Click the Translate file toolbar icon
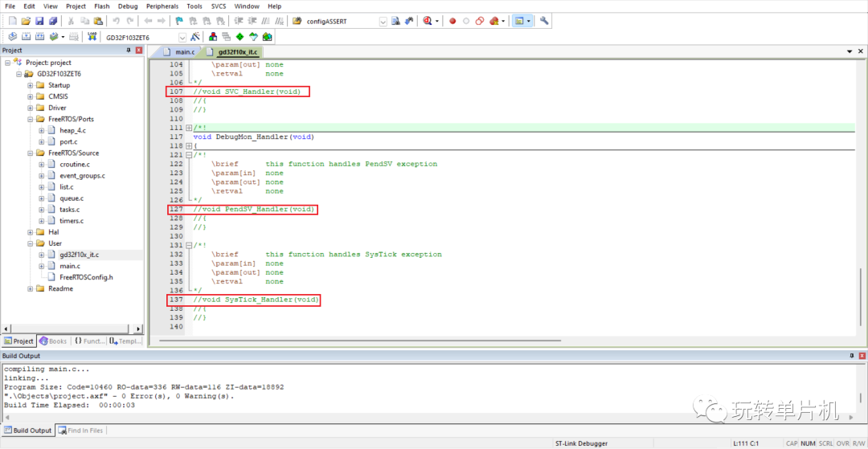This screenshot has width=868, height=449. (x=12, y=37)
